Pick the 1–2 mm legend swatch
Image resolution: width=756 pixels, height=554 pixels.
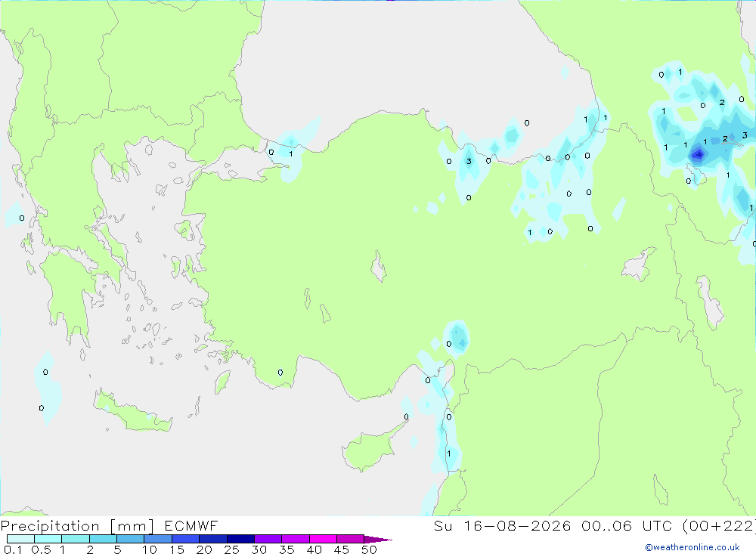coord(76,539)
